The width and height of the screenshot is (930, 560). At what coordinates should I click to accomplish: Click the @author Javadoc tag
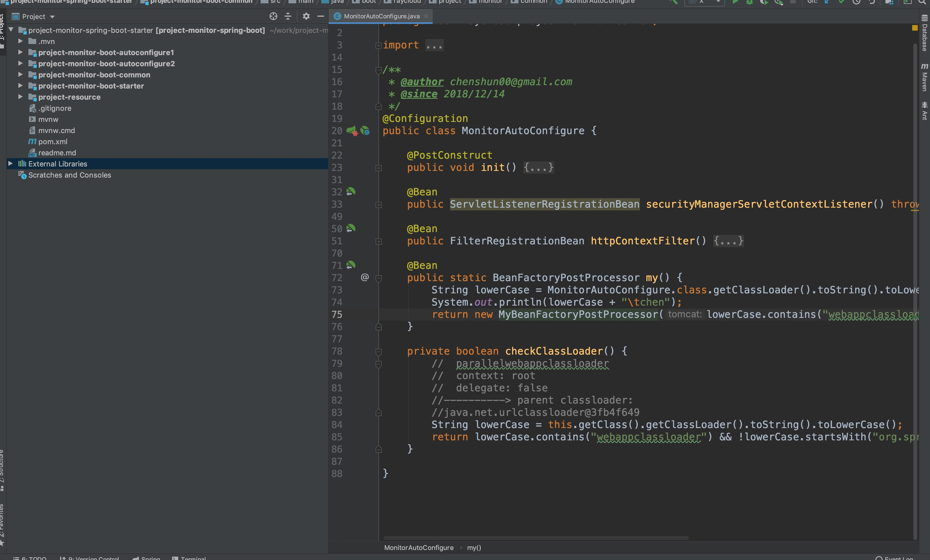pos(422,82)
